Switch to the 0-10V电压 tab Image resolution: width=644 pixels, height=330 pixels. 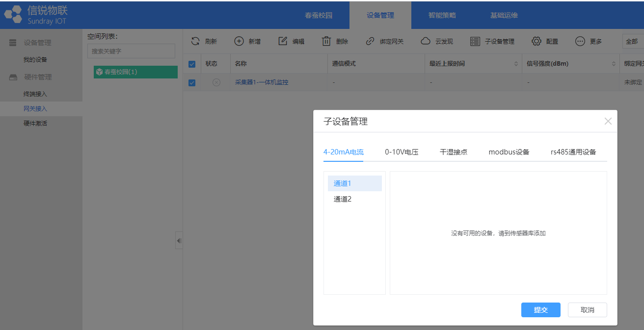click(x=402, y=152)
